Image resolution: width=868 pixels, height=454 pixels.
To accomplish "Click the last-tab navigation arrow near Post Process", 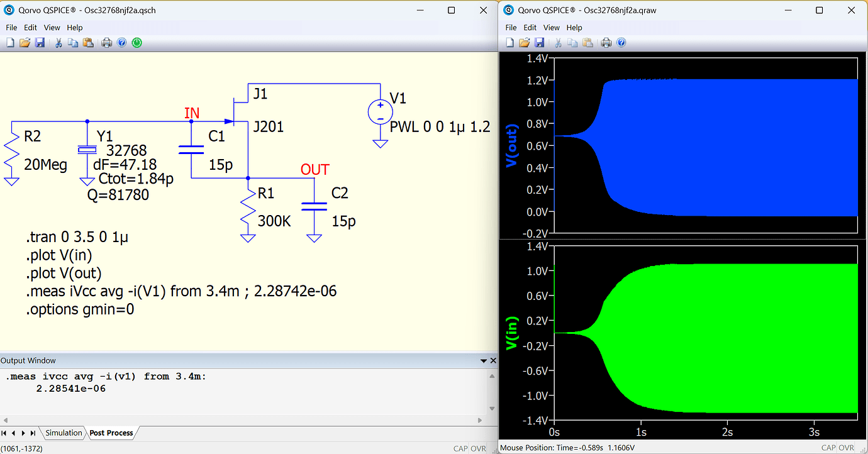I will 33,433.
